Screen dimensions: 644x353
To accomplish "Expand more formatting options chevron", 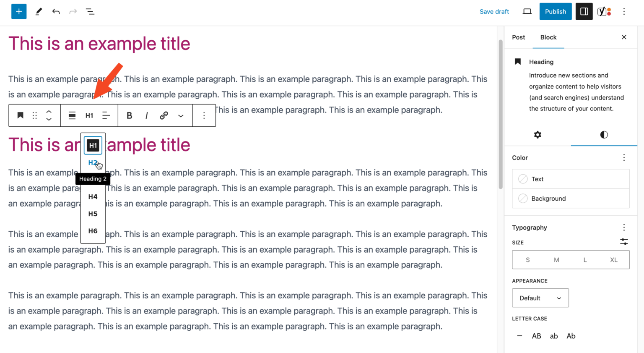I will [181, 115].
